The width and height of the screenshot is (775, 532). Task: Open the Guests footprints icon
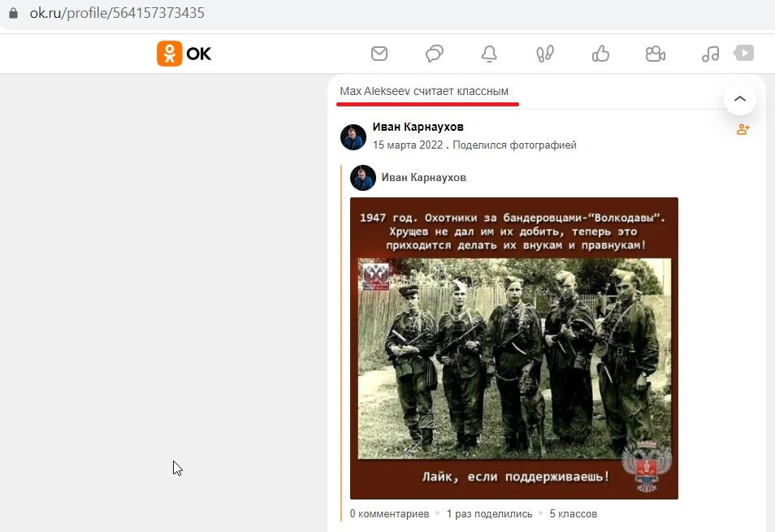[x=544, y=54]
